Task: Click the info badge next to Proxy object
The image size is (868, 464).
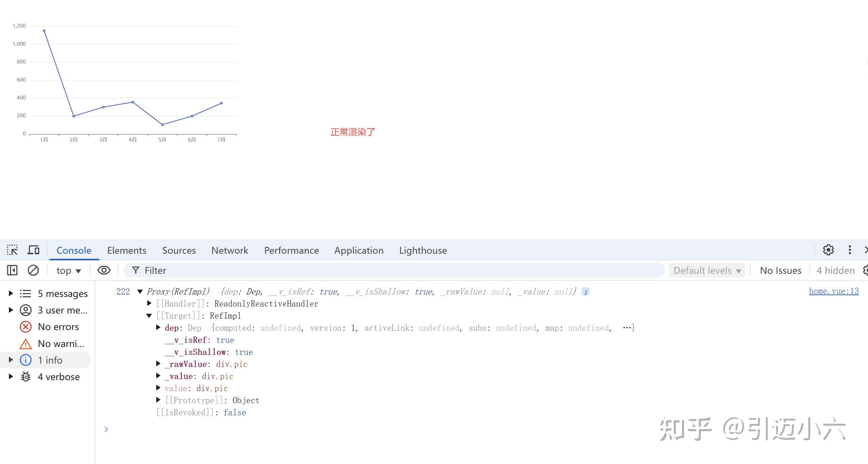Action: pyautogui.click(x=585, y=292)
